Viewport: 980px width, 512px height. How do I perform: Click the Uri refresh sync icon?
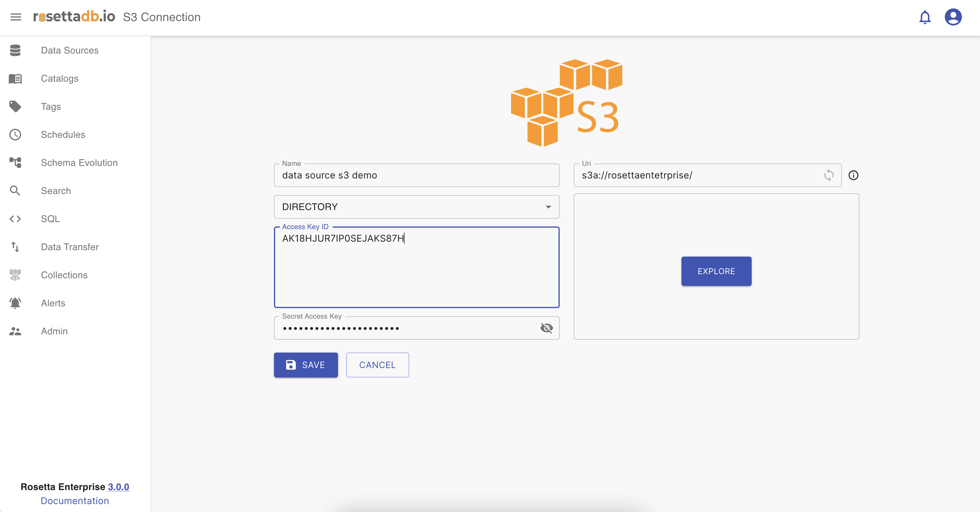pos(829,175)
